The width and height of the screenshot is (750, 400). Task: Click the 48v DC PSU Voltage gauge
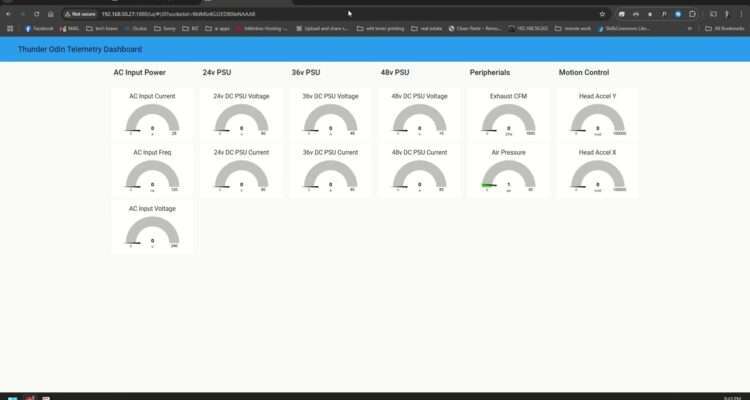pyautogui.click(x=419, y=116)
